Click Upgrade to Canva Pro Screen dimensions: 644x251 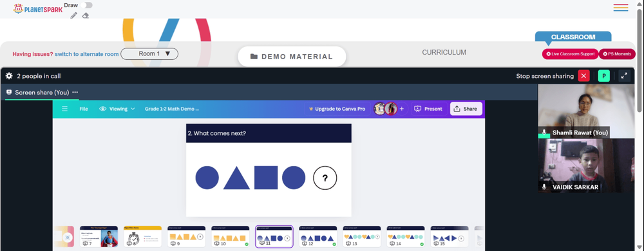(x=337, y=109)
